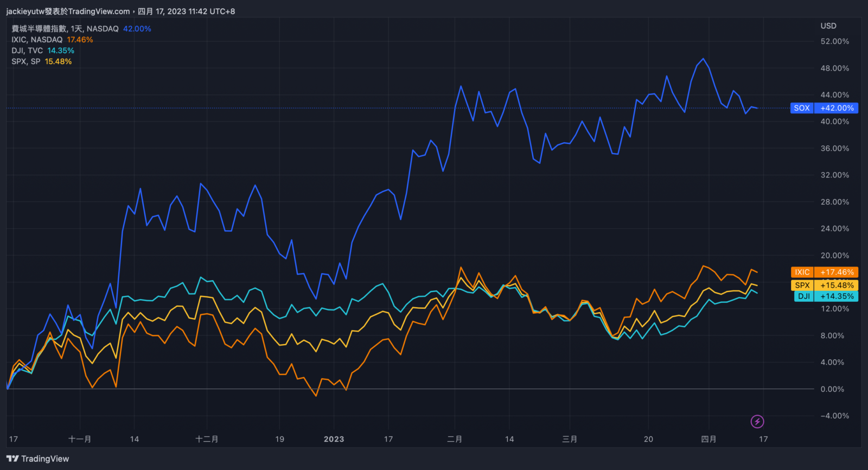This screenshot has width=868, height=470.
Task: Click the yellow SPX price label tag
Action: [802, 285]
